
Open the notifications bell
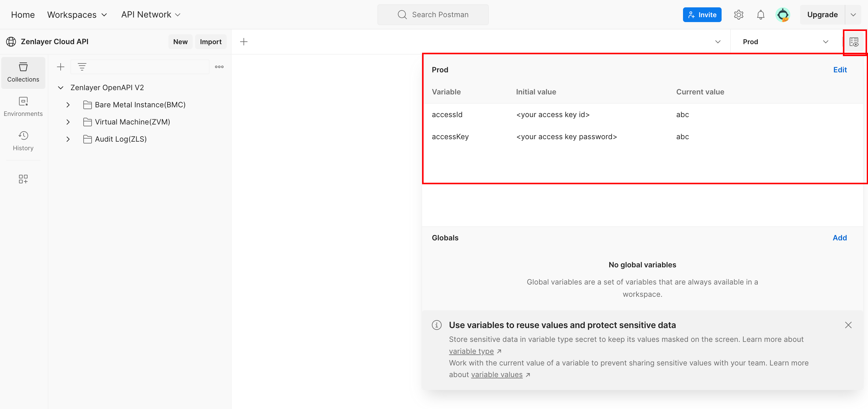click(760, 15)
